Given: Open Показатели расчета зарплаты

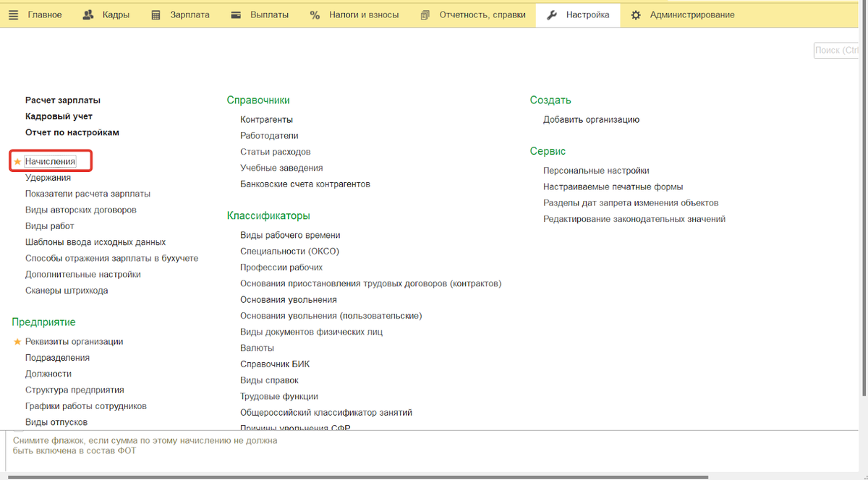Looking at the screenshot, I should [x=88, y=194].
